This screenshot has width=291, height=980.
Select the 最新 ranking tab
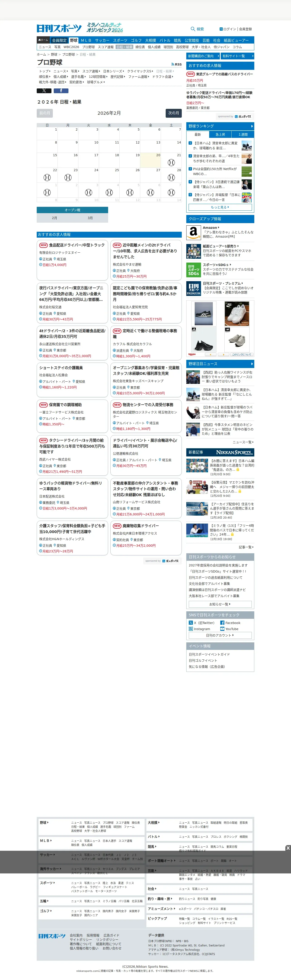198,134
